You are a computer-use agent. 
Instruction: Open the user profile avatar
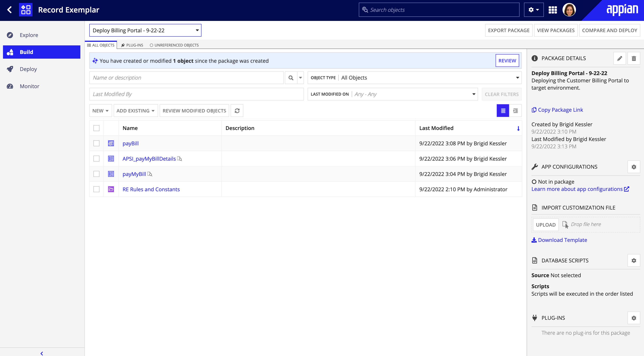click(569, 10)
